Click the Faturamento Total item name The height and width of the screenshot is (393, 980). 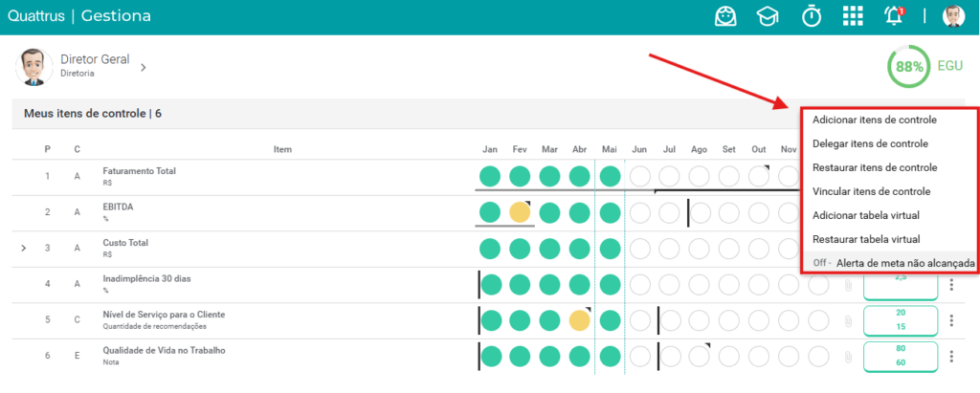tap(140, 170)
